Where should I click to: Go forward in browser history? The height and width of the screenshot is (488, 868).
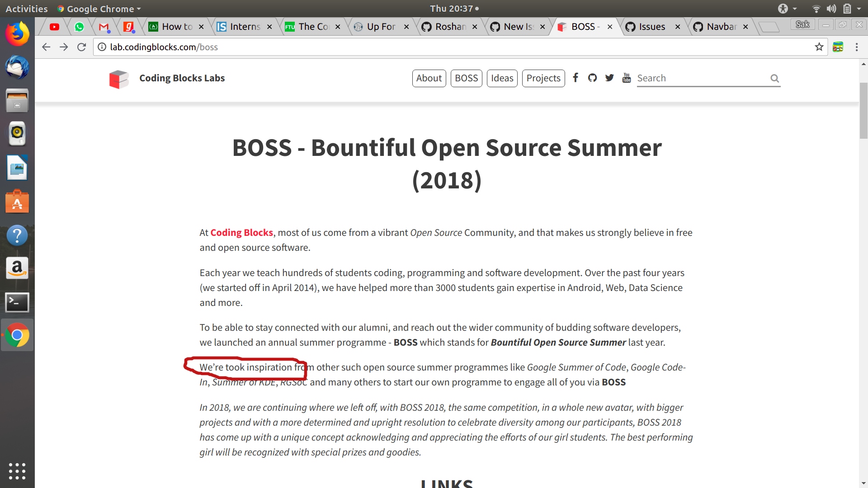(x=64, y=47)
